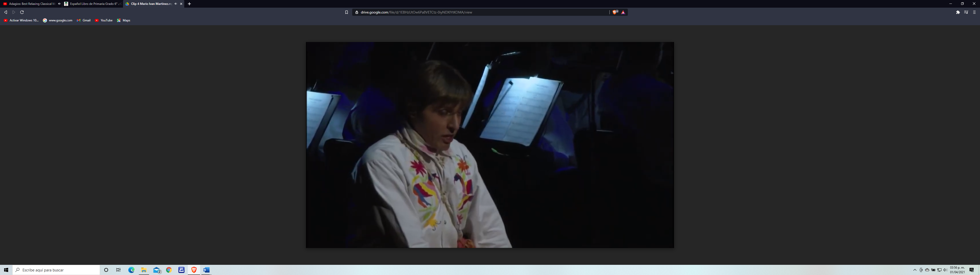This screenshot has width=980, height=275.
Task: Mute the Clip 4 Mario Ivan tab
Action: [x=175, y=4]
